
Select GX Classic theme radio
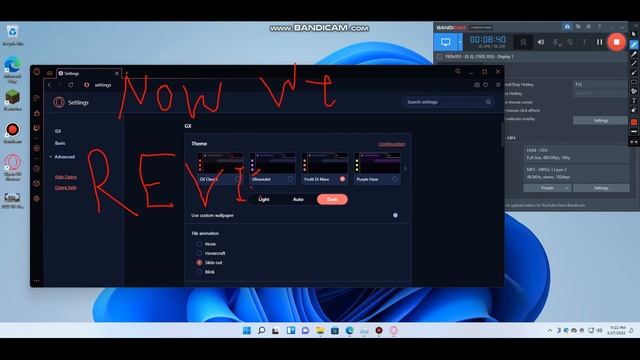point(238,179)
